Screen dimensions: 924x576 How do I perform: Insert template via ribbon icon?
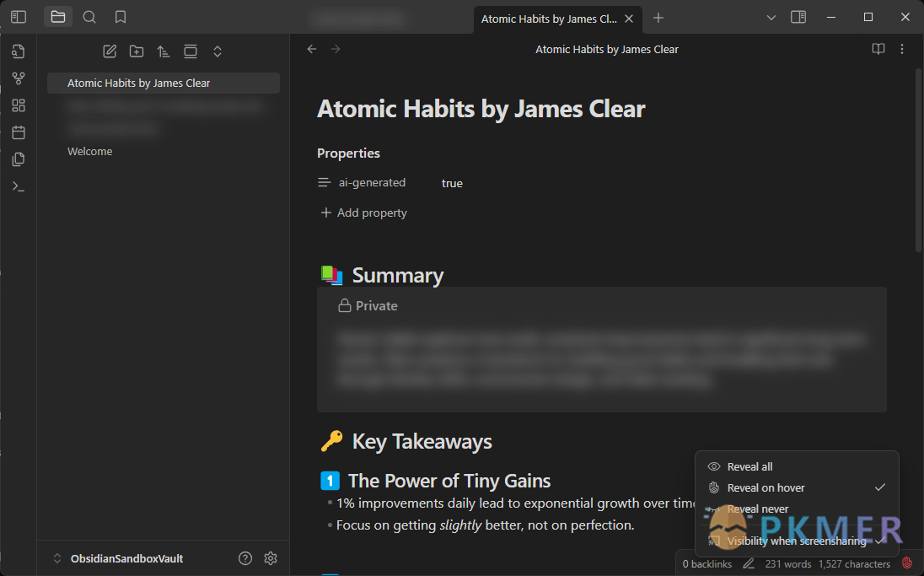[x=19, y=159]
